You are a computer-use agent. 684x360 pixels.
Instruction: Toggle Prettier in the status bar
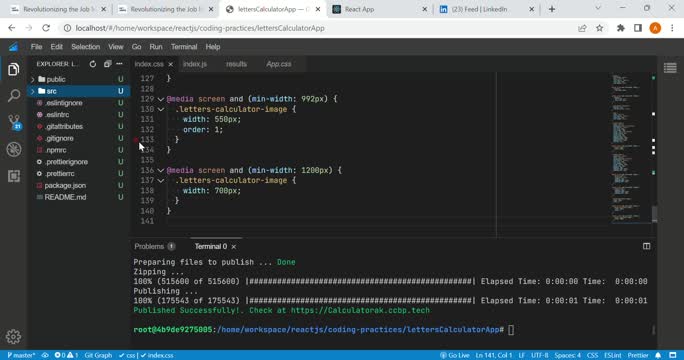pos(638,355)
